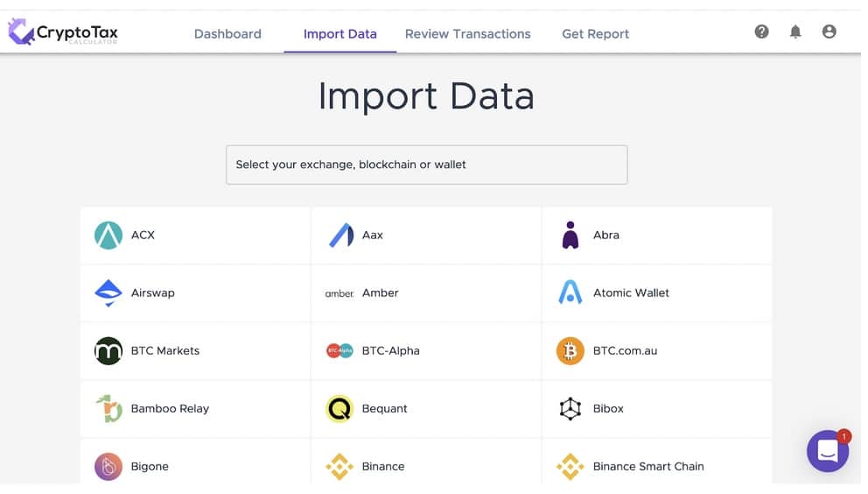Click the Bibox cube logo
This screenshot has width=868, height=494.
[x=570, y=409]
